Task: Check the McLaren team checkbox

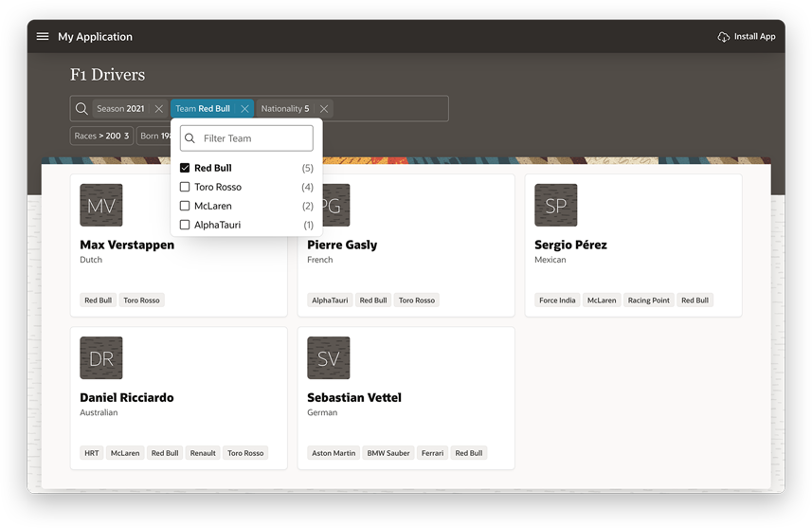Action: coord(185,206)
